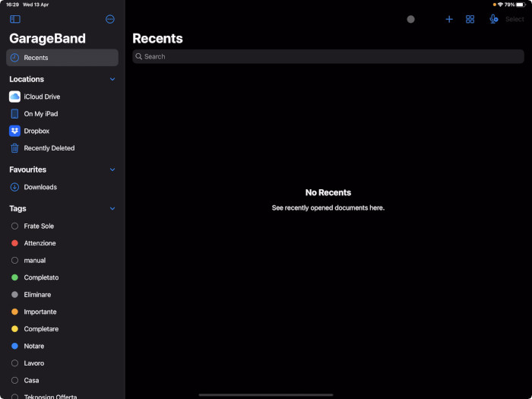Screen dimensions: 532x399
Task: Collapse the Tags section
Action: point(112,209)
